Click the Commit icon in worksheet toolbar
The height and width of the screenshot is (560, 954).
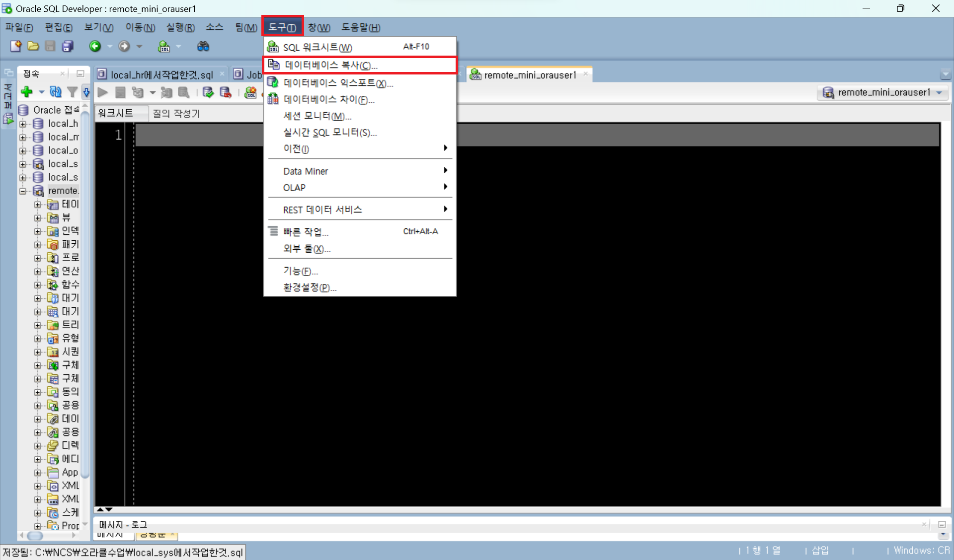[208, 92]
